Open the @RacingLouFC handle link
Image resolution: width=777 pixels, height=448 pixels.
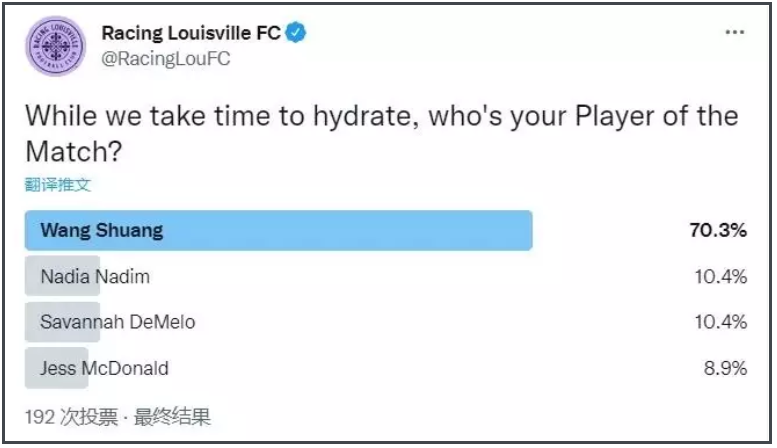(x=166, y=58)
